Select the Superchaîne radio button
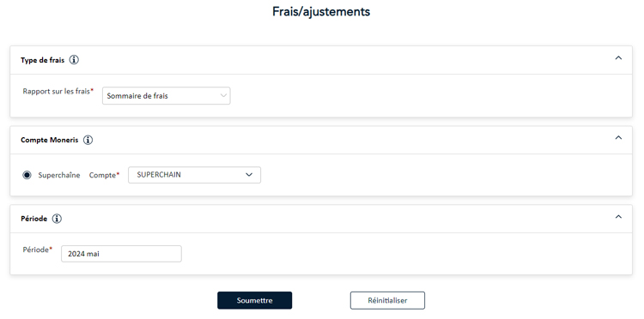This screenshot has width=644, height=319. (x=27, y=175)
